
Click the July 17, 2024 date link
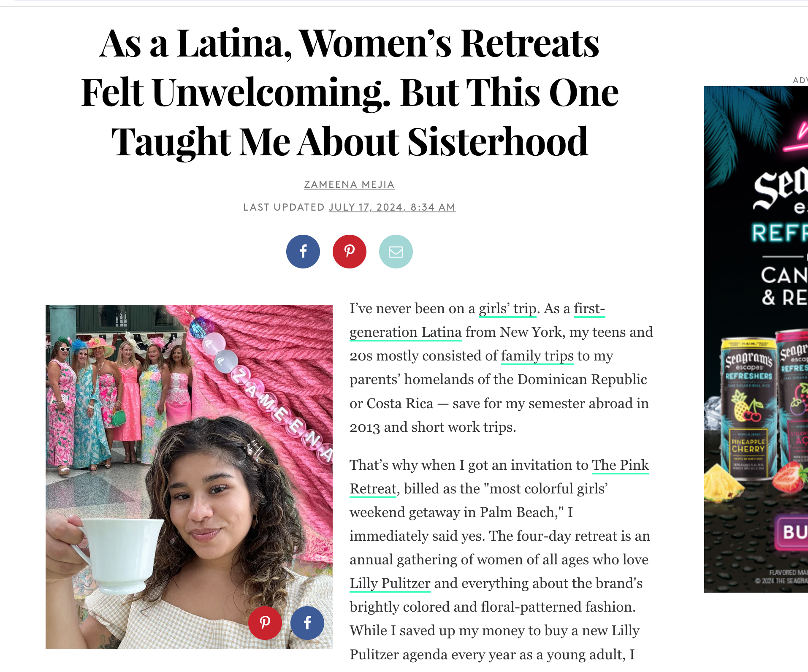pos(392,207)
